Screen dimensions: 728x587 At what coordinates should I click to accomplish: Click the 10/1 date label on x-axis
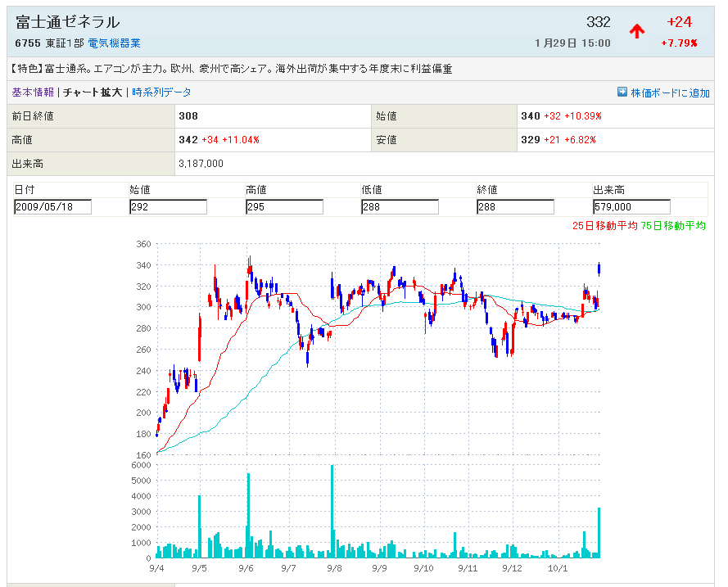point(558,568)
